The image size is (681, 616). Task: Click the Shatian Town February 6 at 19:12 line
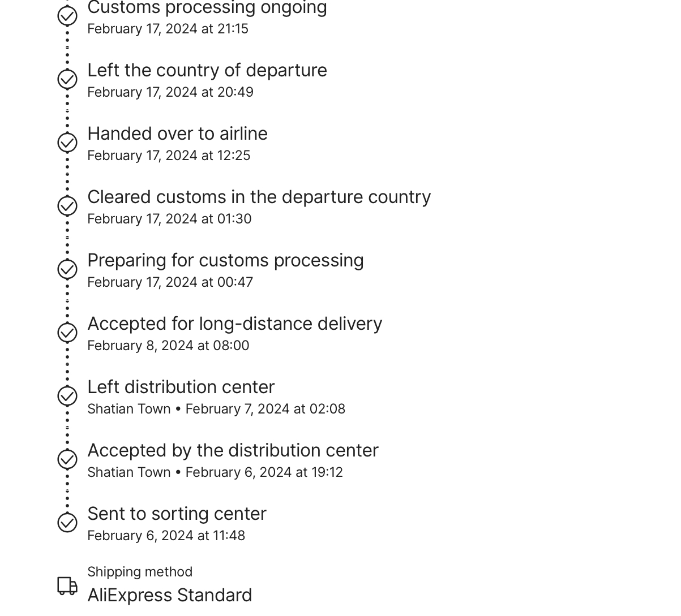click(x=215, y=472)
